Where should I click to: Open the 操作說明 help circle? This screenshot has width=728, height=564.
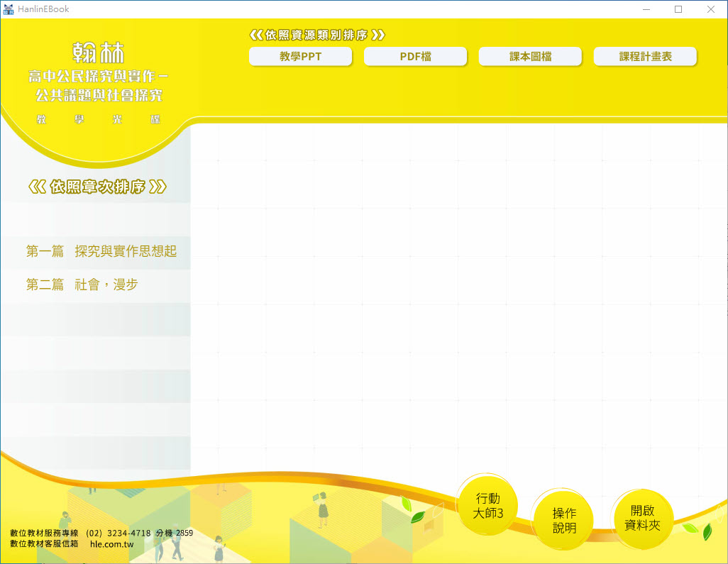(564, 521)
